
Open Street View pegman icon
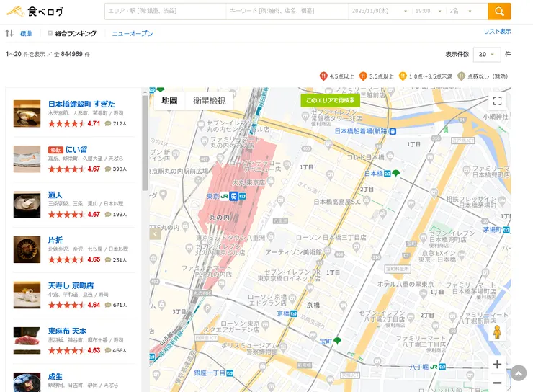[x=497, y=332]
